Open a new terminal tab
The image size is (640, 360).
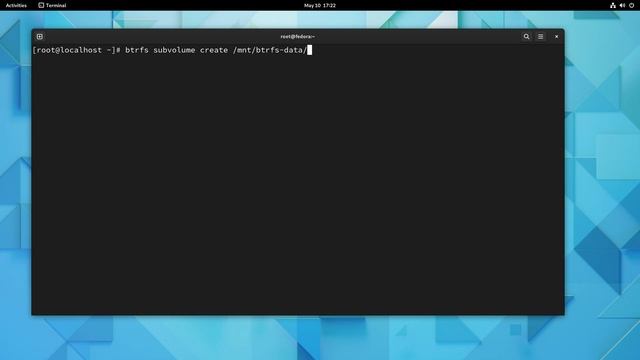point(40,36)
